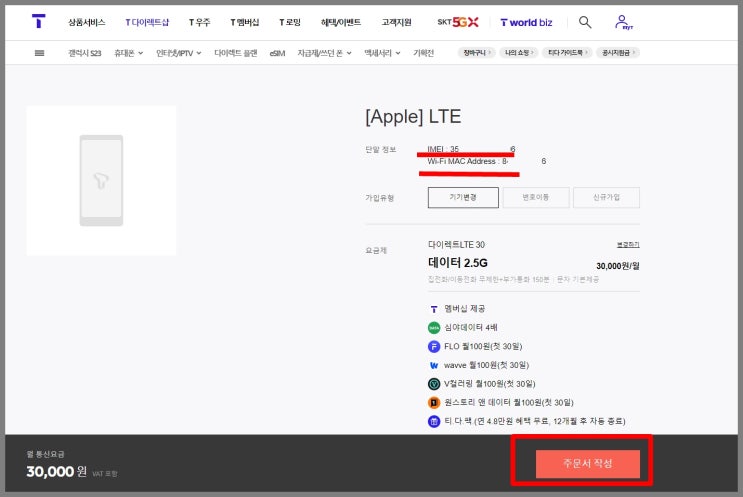743x497 pixels.
Task: Click the FLO 월100원 benefit text
Action: 483,347
